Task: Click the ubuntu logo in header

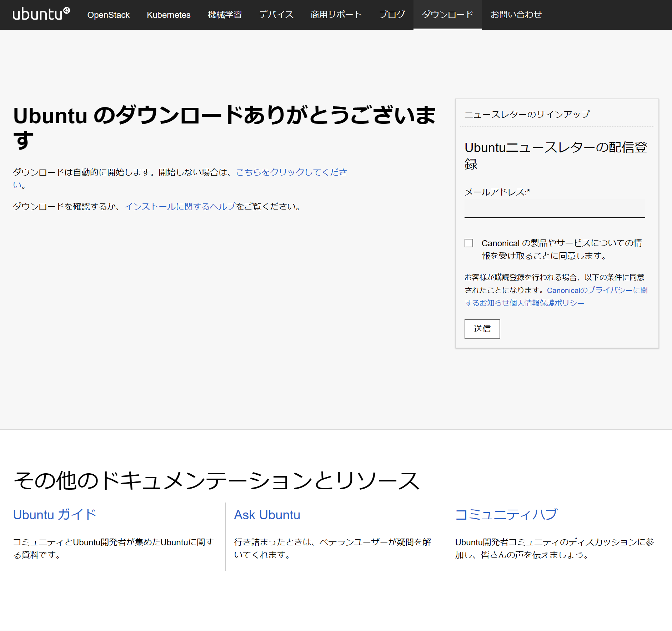Action: pos(41,14)
